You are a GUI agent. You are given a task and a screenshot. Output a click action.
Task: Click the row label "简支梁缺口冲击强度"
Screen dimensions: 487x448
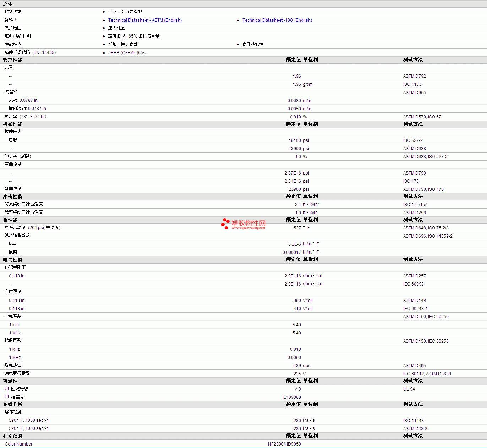[23, 204]
